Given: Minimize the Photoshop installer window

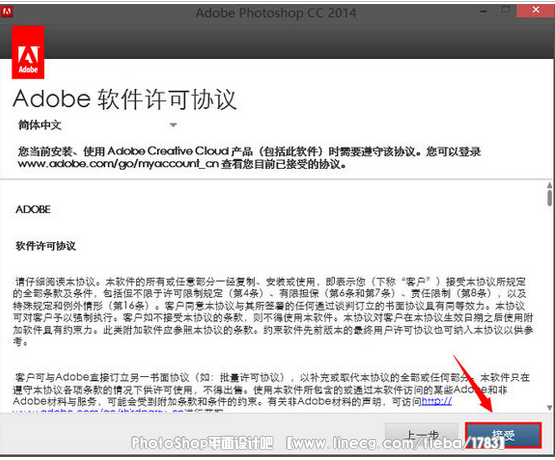Looking at the screenshot, I should 484,11.
